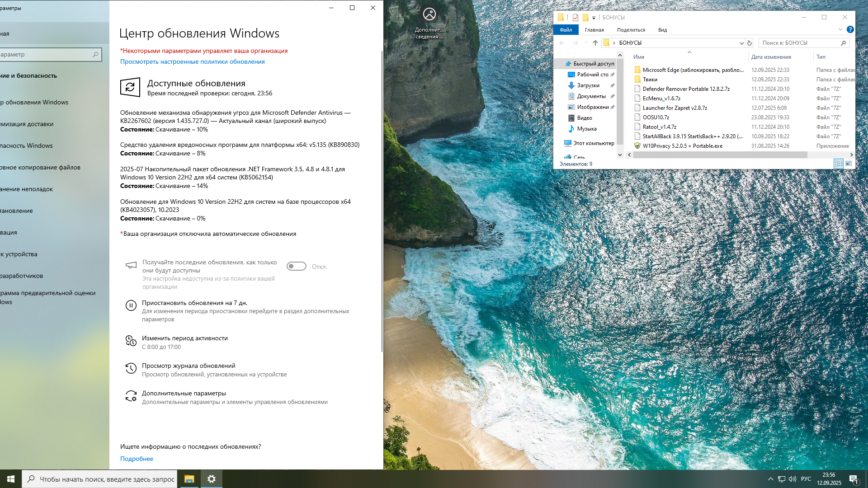
Task: Open the address bar history dropdown
Action: click(x=741, y=43)
